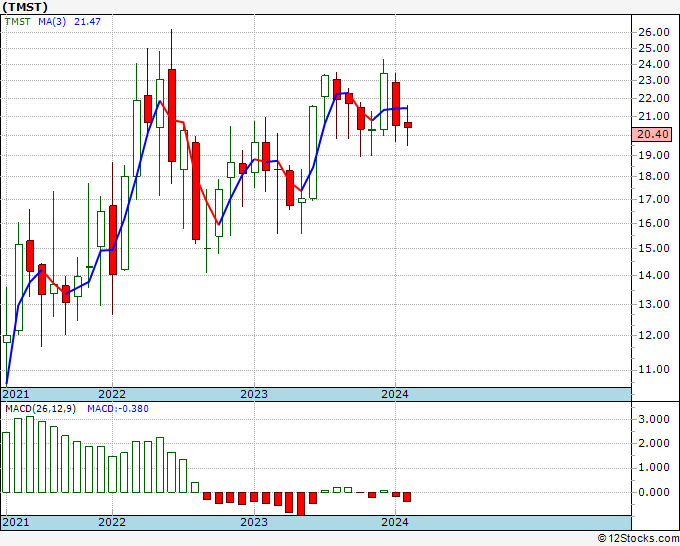Click the 1.000 MACD axis label
The image size is (680, 546).
[654, 468]
